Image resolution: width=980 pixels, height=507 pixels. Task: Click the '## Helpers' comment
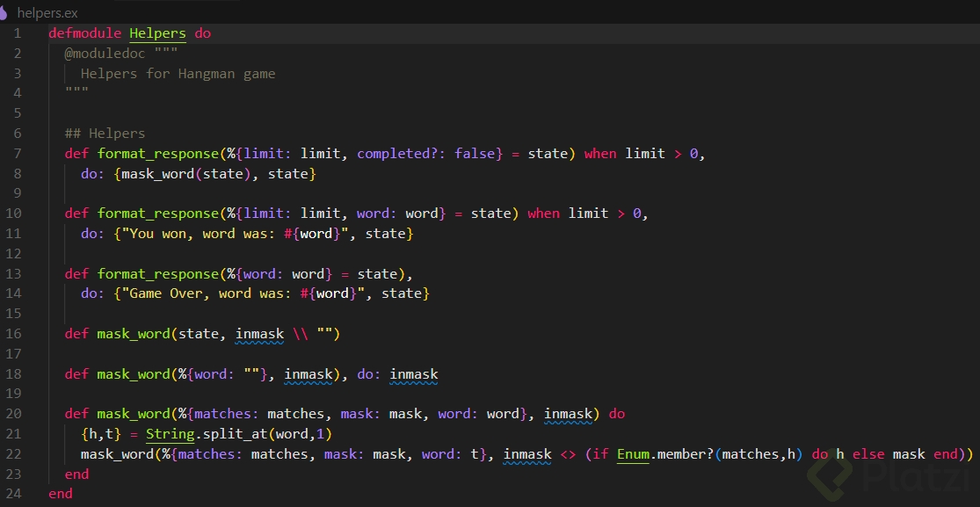[x=105, y=134]
